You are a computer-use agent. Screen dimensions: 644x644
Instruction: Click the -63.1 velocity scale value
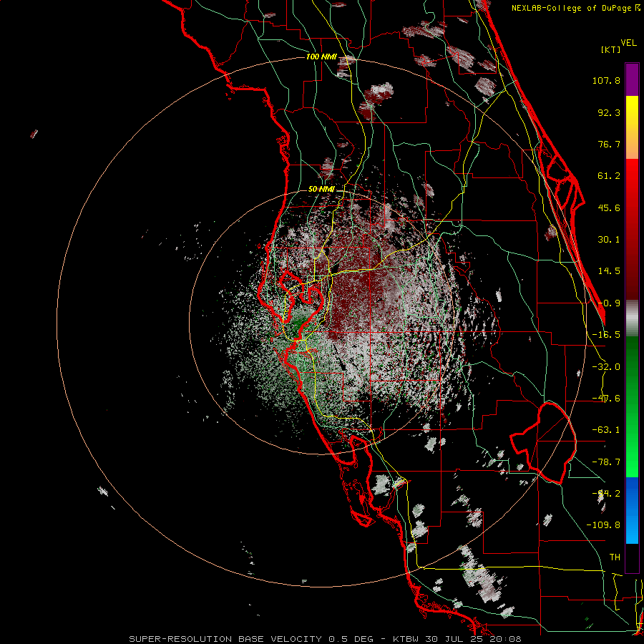(x=606, y=430)
